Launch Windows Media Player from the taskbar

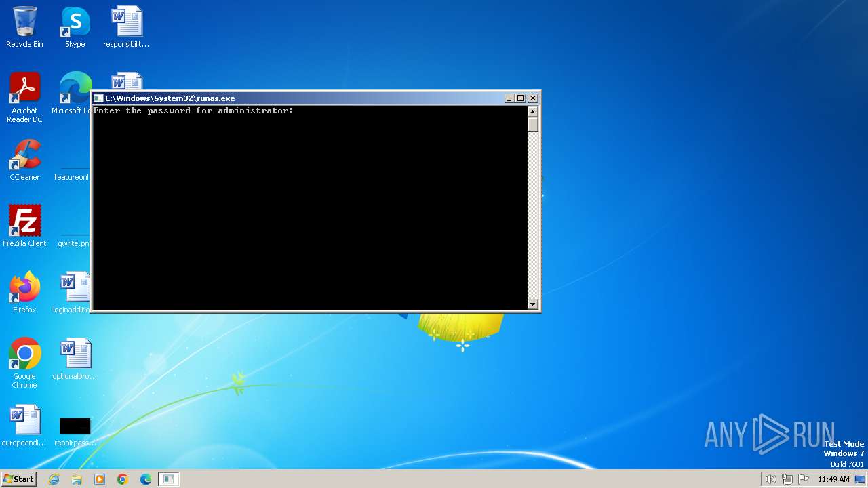coord(100,479)
